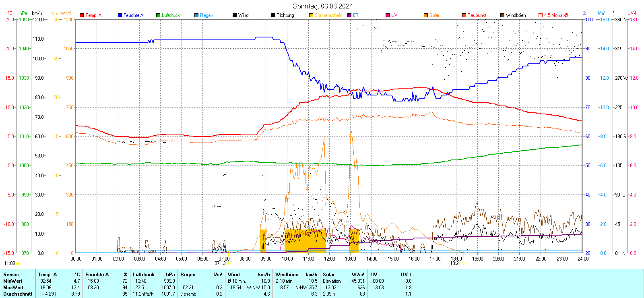This screenshot has height=298, width=644.
Task: Click the sun icon beside 11:08
Action: pos(18,263)
